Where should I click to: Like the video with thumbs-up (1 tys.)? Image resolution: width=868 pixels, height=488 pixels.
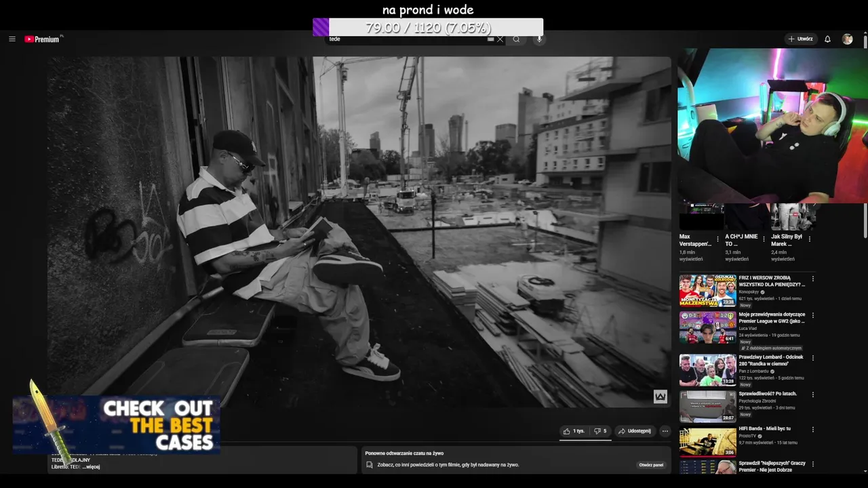pos(574,431)
